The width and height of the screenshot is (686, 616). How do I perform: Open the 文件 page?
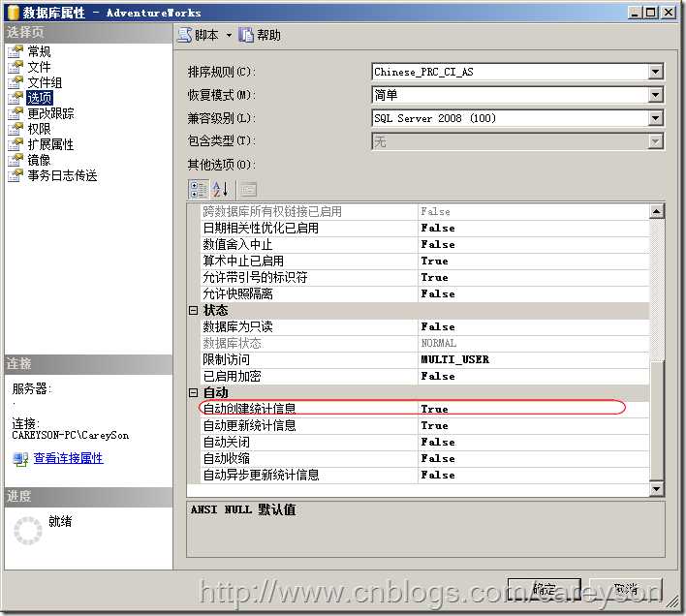(39, 67)
